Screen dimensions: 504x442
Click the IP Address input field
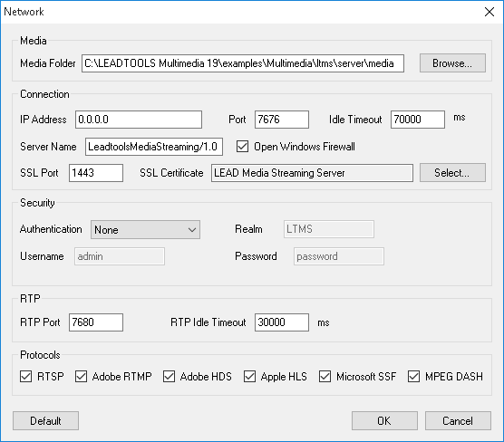click(139, 120)
